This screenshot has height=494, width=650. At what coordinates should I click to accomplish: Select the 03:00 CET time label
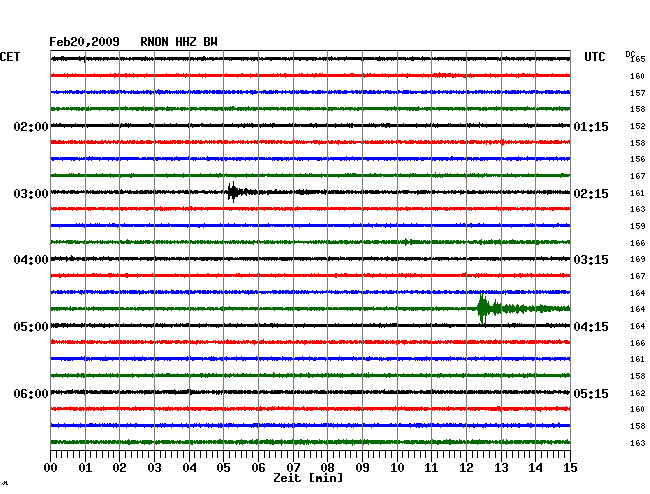(x=31, y=194)
